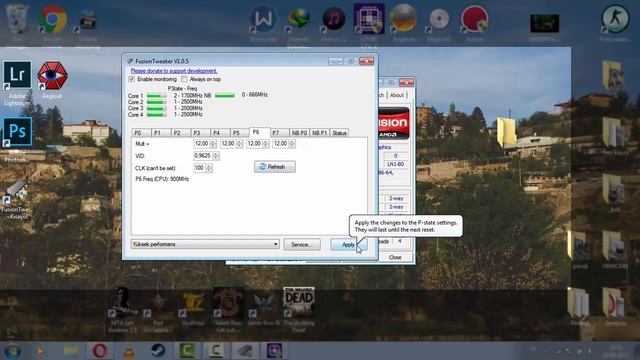The width and height of the screenshot is (640, 360).
Task: Open VLC media player from taskbar
Action: (129, 351)
